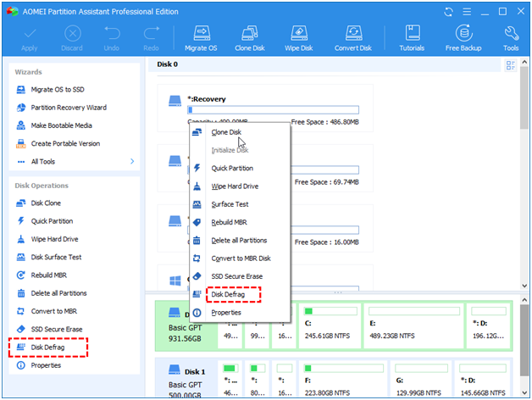
Task: Select the Wipe Disk toolbar icon
Action: [x=298, y=38]
